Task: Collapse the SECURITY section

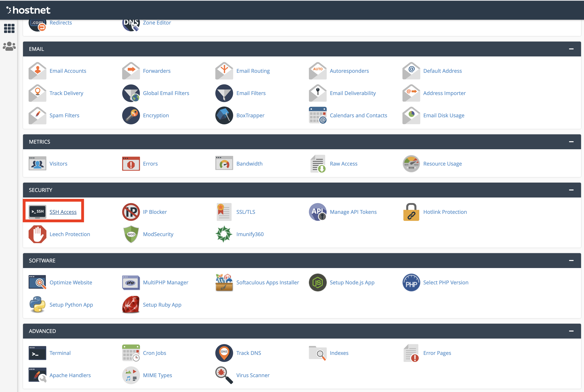Action: 571,190
